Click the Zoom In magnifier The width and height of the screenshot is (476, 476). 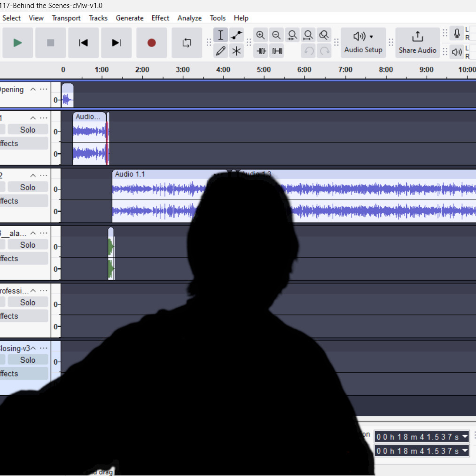click(x=260, y=35)
